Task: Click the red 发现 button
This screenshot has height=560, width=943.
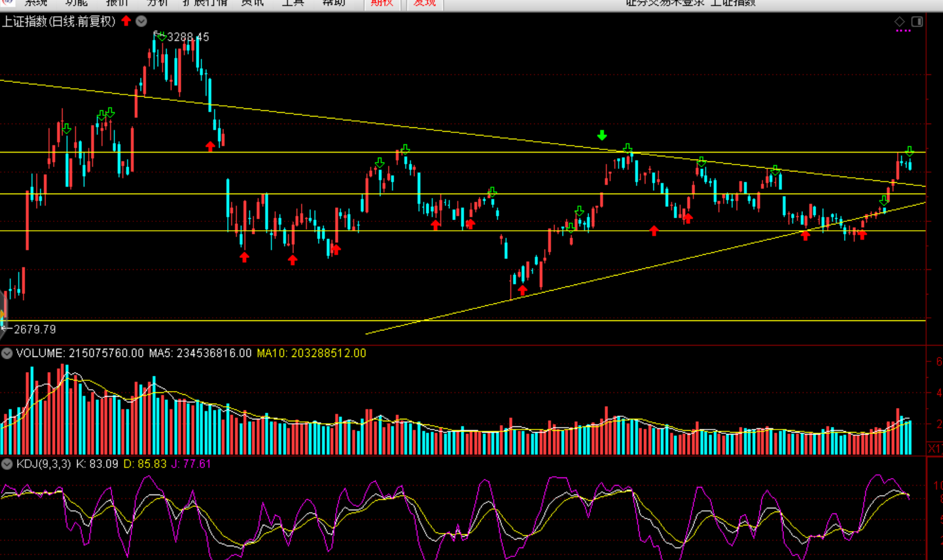Action: (x=425, y=3)
